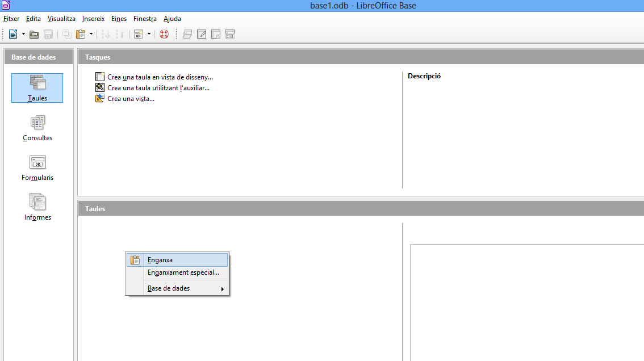The height and width of the screenshot is (361, 644).
Task: Choose Enganxa from the context menu
Action: pyautogui.click(x=160, y=260)
